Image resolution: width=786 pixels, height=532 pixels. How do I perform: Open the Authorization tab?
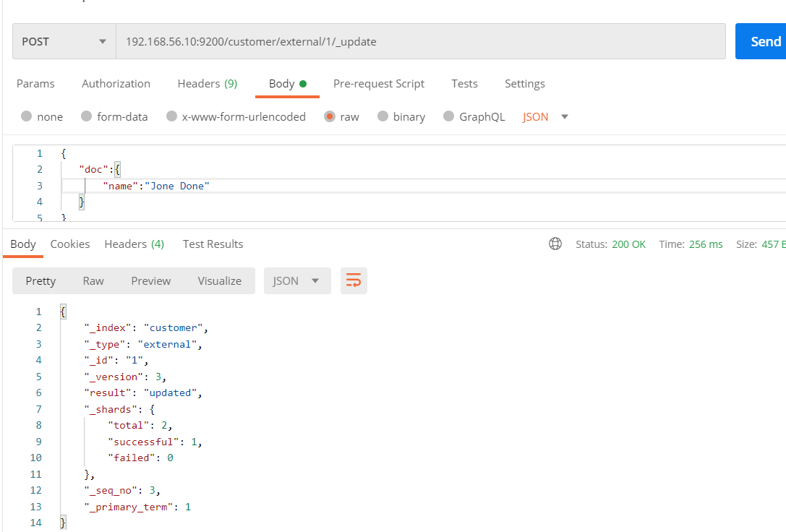point(116,84)
